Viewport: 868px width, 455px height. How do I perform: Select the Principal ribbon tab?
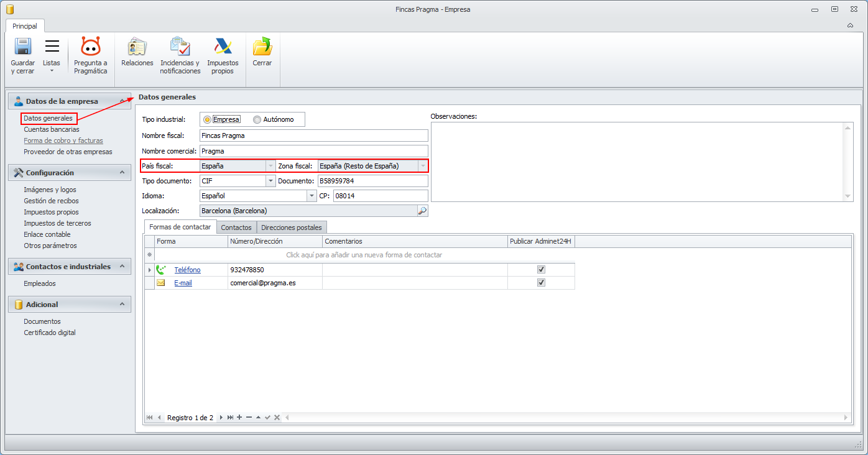[25, 26]
